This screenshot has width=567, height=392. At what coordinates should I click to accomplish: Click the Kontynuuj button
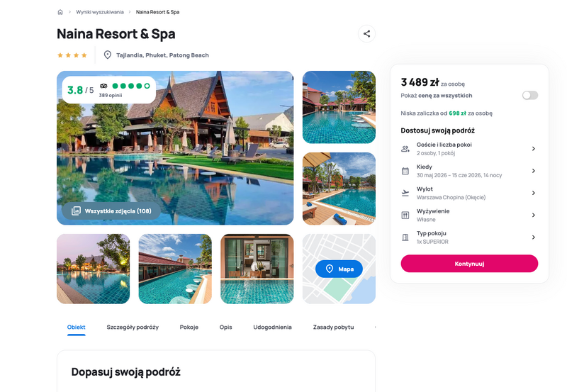click(469, 264)
